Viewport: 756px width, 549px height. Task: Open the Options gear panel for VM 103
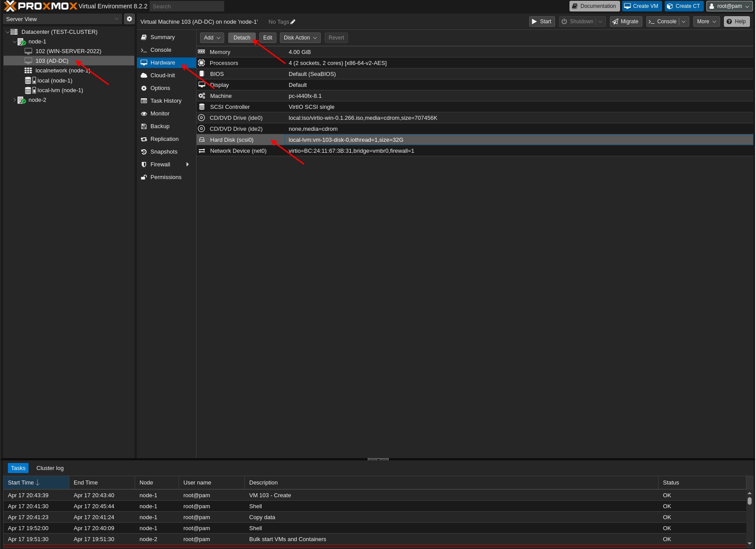coord(160,88)
